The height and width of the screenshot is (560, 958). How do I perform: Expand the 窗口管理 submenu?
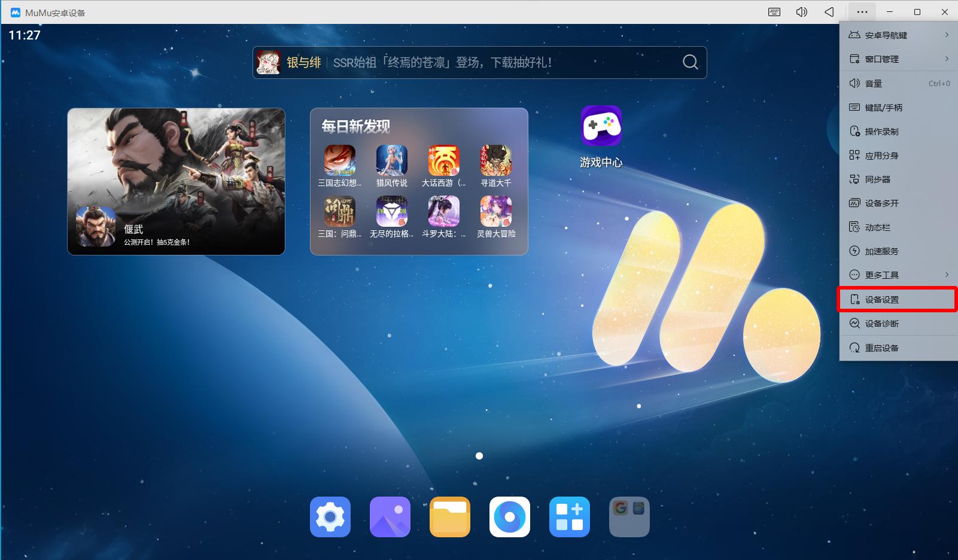click(898, 59)
